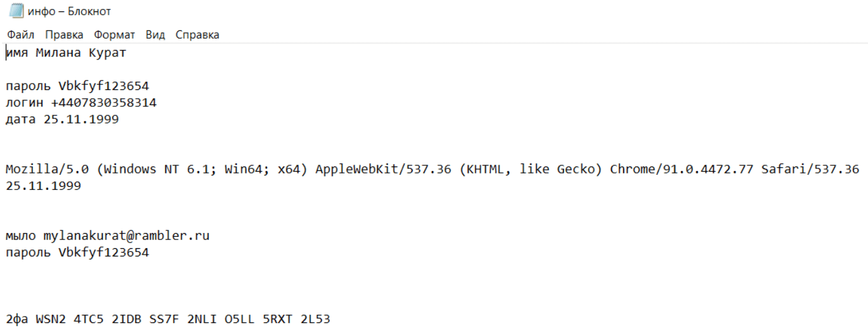Open the Формат menu
868x335 pixels.
tap(115, 35)
